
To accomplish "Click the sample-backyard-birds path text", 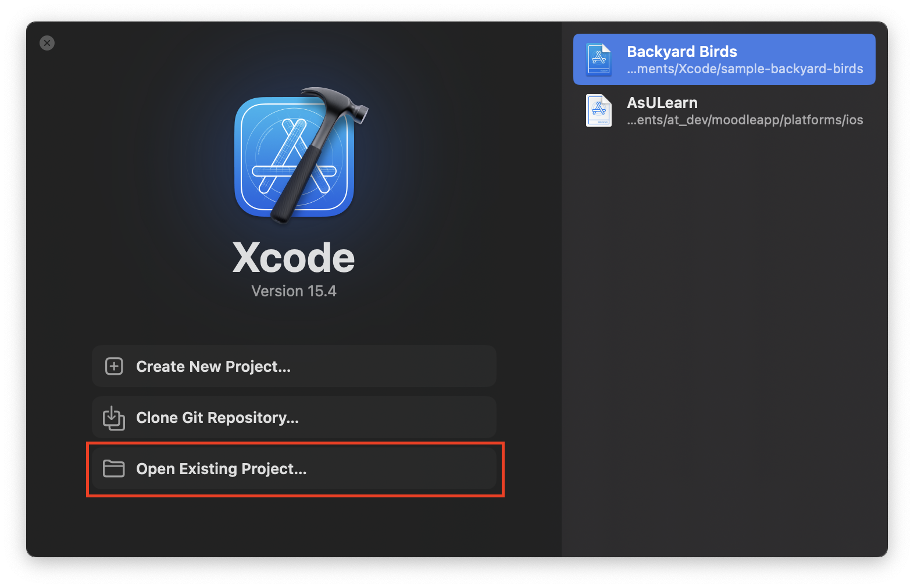I will [x=745, y=69].
